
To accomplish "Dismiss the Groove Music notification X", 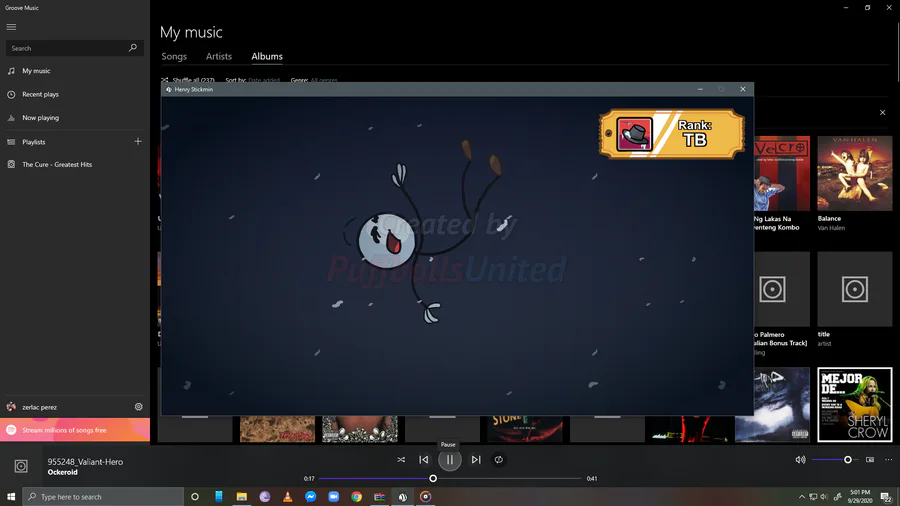I will pyautogui.click(x=883, y=112).
